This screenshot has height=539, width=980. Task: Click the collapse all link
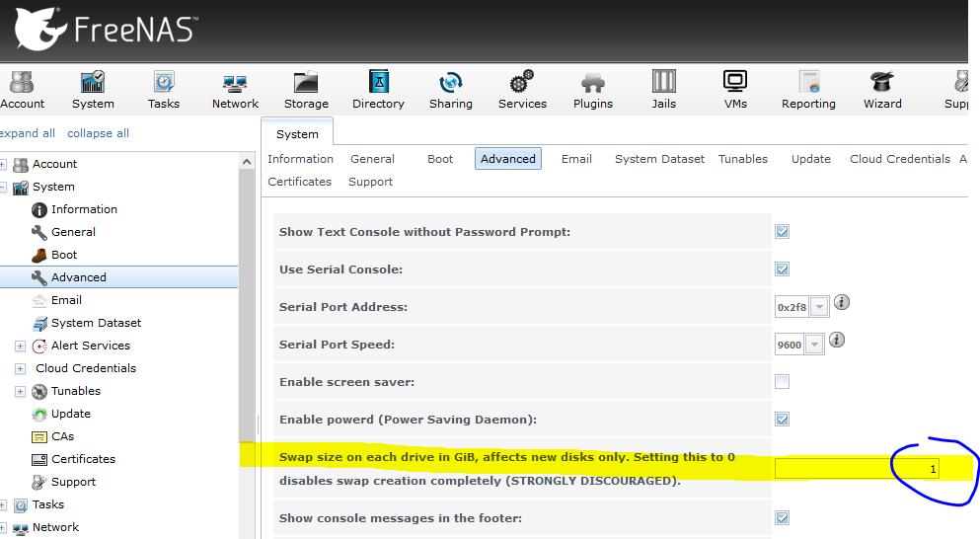(98, 133)
